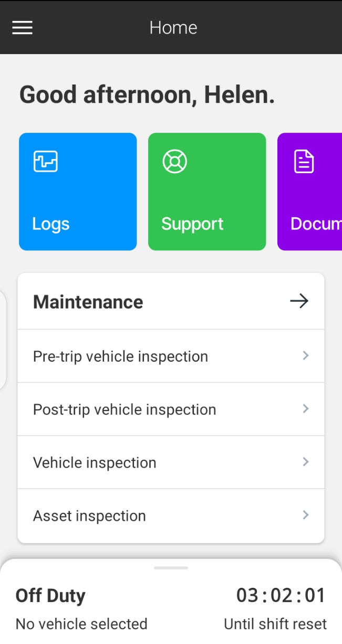The width and height of the screenshot is (342, 644).
Task: Open Asset inspection from the list
Action: click(89, 515)
